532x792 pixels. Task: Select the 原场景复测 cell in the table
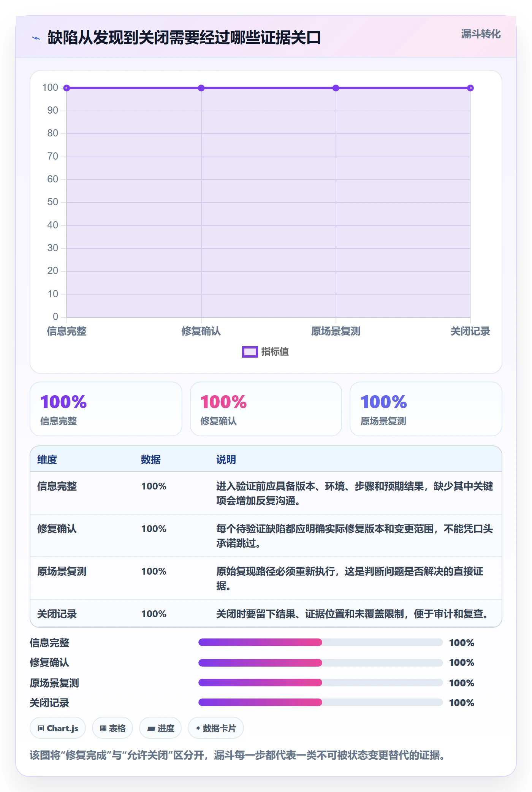[x=62, y=572]
